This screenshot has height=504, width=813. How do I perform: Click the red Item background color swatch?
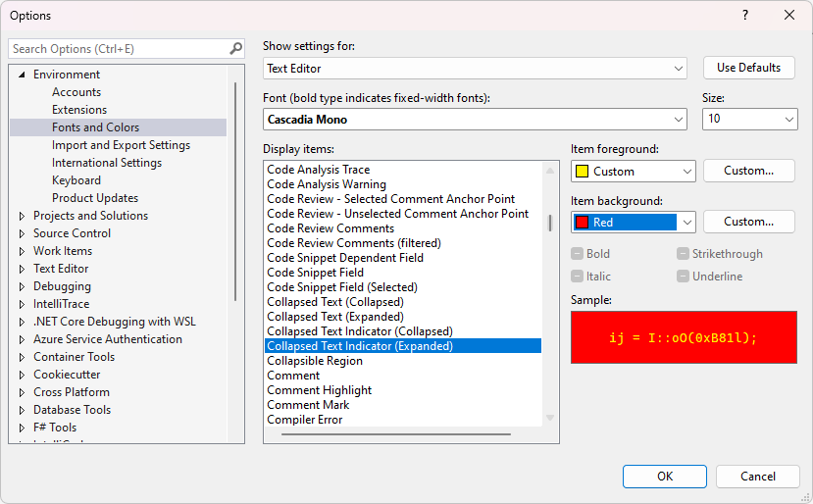point(583,222)
